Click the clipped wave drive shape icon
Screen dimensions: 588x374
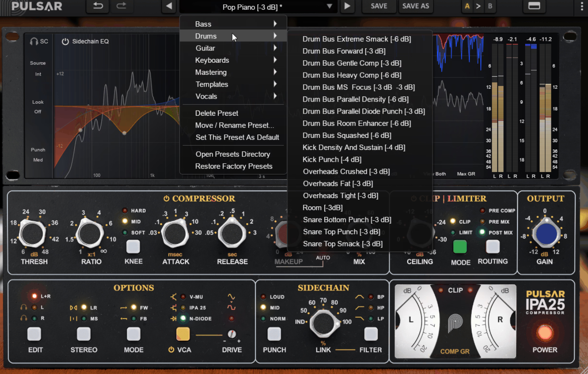(x=231, y=307)
